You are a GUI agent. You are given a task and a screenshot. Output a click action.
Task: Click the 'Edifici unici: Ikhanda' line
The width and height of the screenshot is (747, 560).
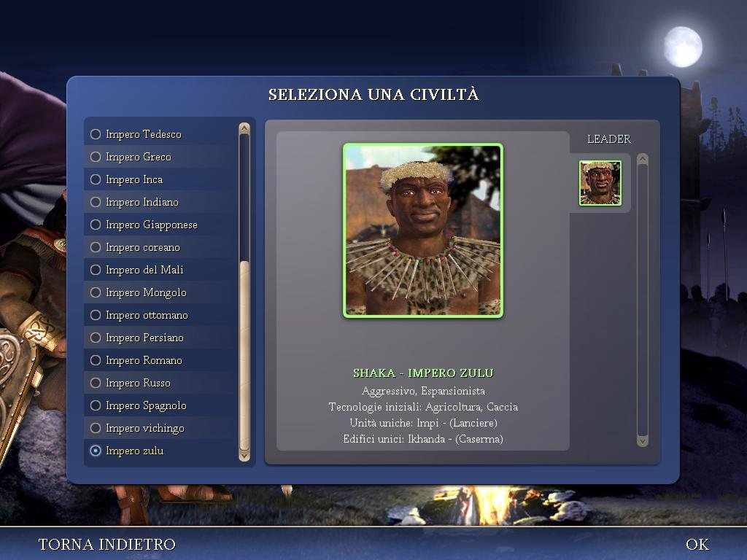click(423, 439)
